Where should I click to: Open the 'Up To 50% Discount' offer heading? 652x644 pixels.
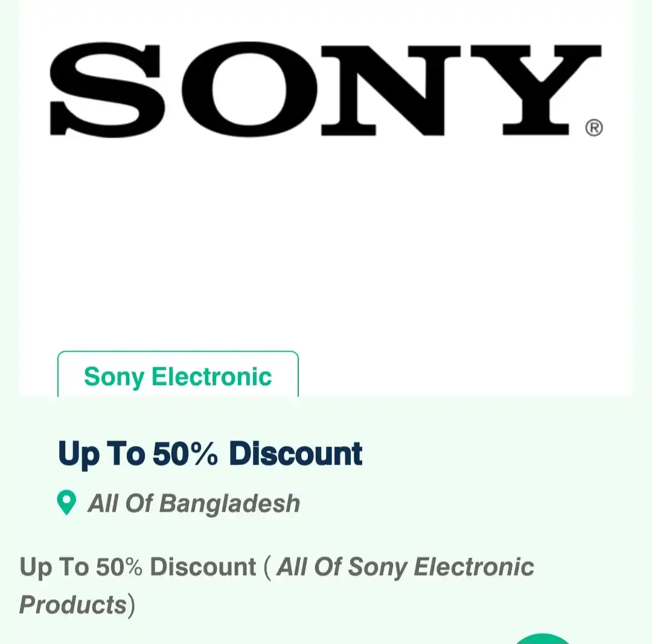pyautogui.click(x=210, y=453)
